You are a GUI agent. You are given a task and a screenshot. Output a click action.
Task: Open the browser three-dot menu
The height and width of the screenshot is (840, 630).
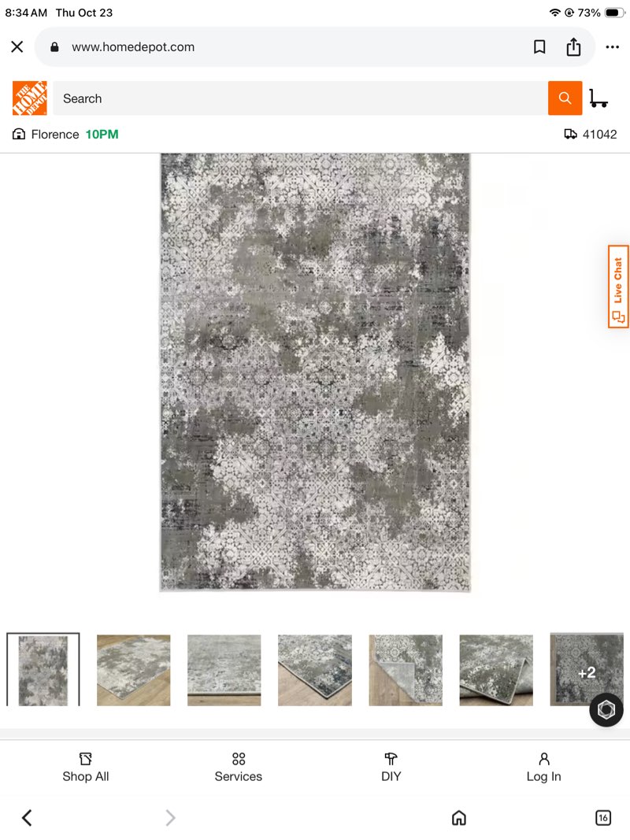(613, 47)
